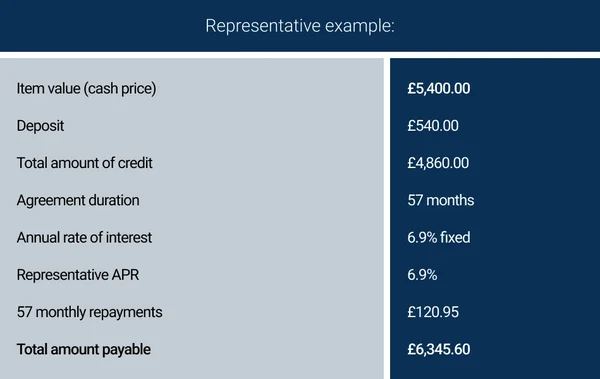Click the 6.9% fixed interest value
The height and width of the screenshot is (379, 600).
tap(439, 237)
